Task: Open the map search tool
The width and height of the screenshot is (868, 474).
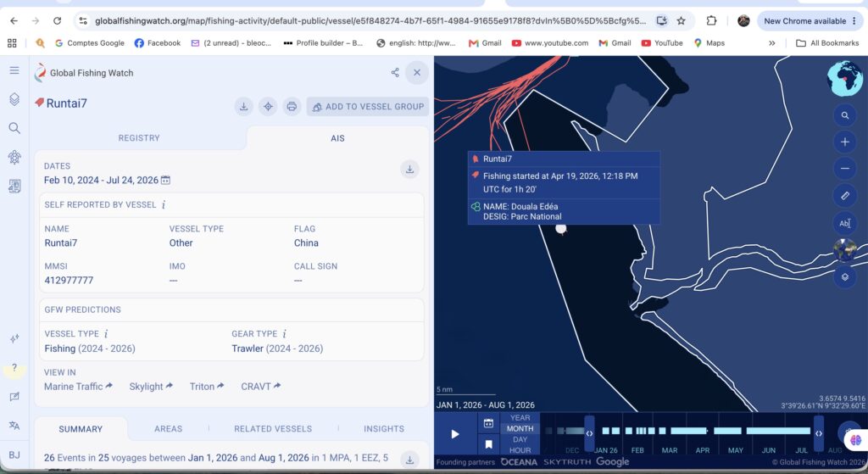Action: [x=845, y=115]
